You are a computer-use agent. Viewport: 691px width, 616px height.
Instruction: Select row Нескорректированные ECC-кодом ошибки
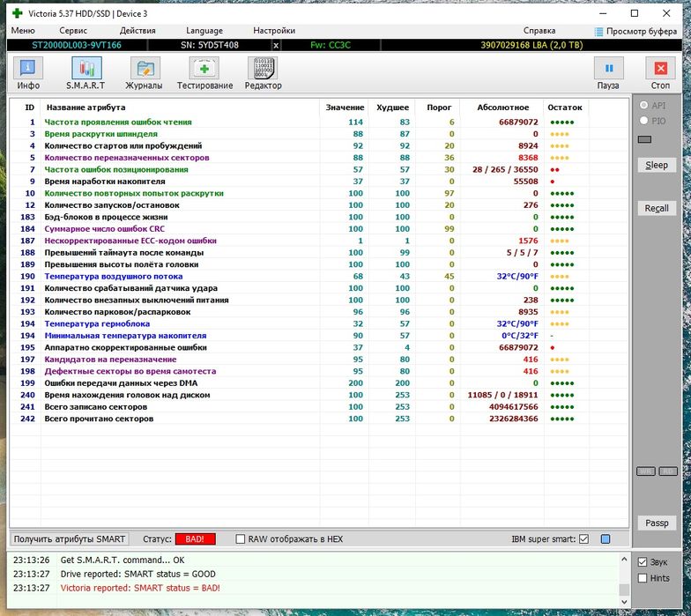coord(319,241)
